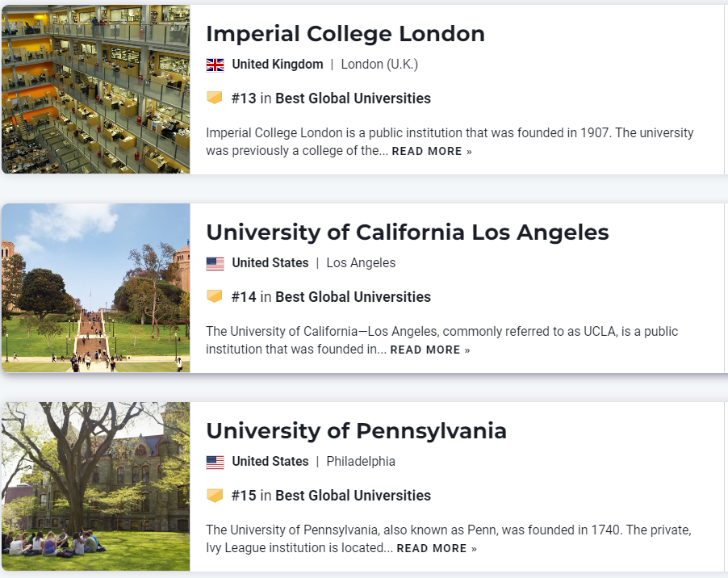This screenshot has height=578, width=728.
Task: Click Best Global Universities next to #15
Action: coord(353,496)
